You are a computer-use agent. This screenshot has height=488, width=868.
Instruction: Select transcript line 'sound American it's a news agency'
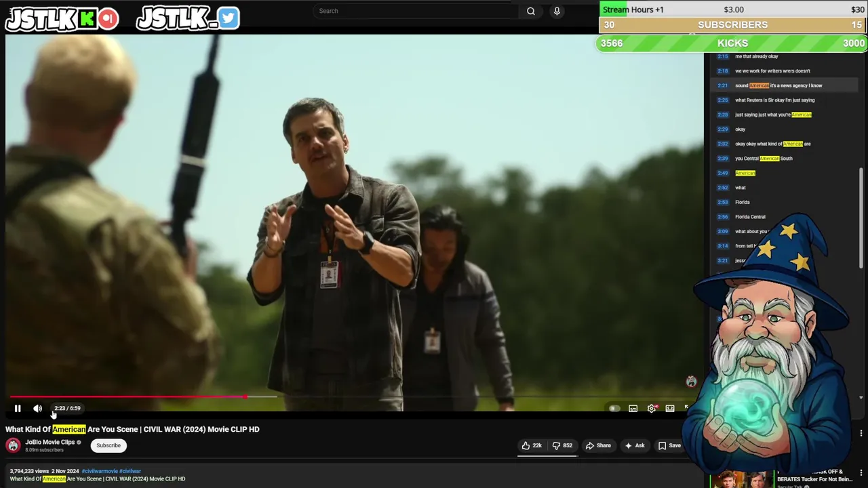tap(783, 85)
